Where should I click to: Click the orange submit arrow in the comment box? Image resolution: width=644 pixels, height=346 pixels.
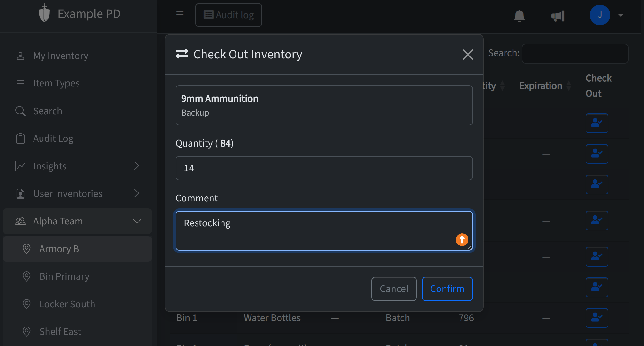(x=462, y=239)
